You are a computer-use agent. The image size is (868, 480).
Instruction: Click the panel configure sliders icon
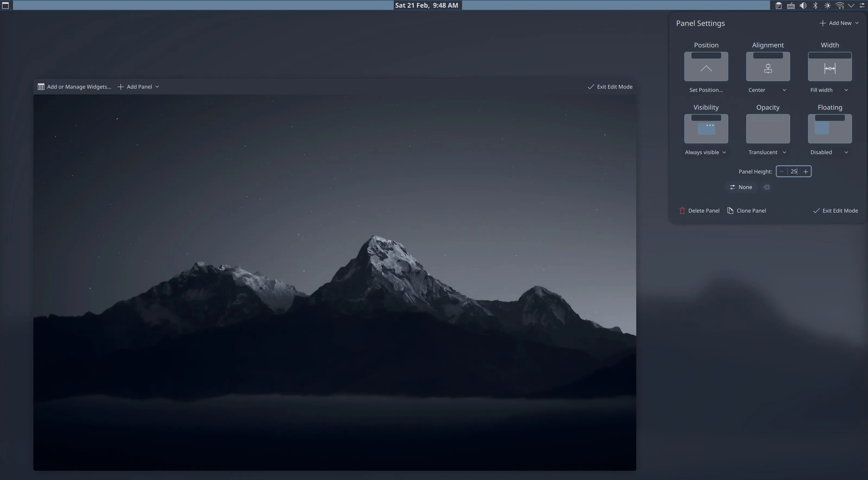(862, 5)
